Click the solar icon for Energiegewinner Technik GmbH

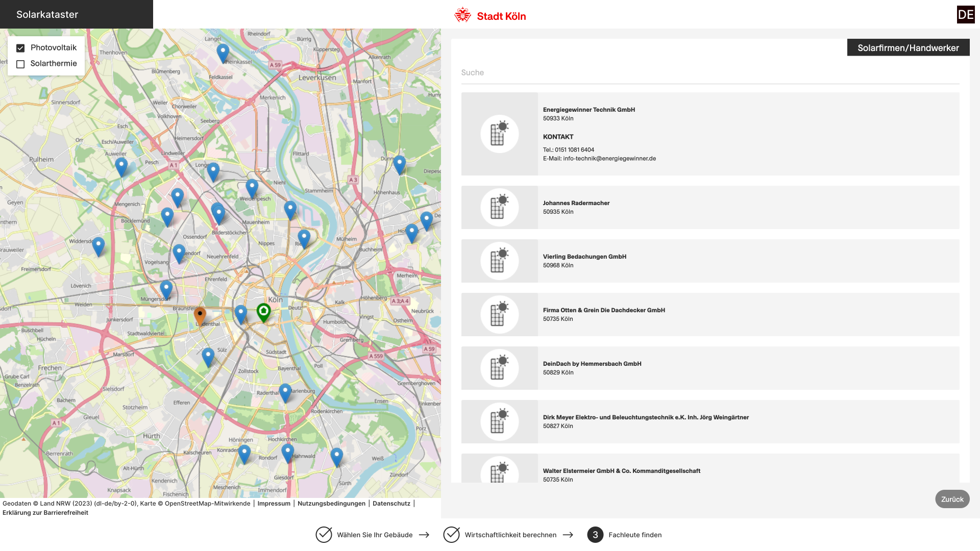pos(499,134)
